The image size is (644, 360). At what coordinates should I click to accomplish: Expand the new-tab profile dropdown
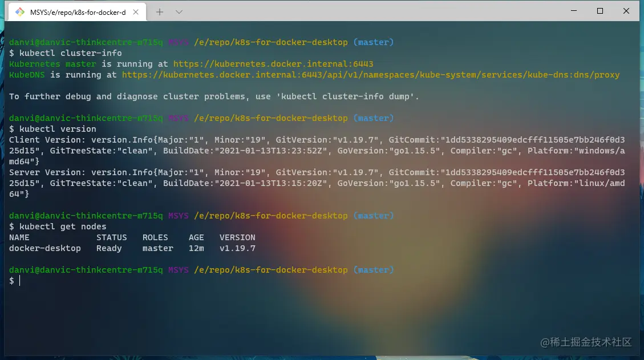tap(179, 12)
